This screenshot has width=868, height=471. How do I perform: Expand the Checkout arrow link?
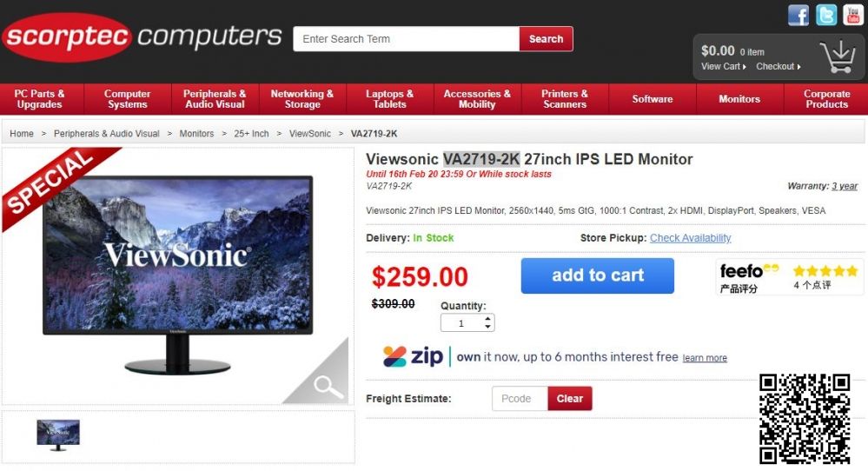(779, 66)
